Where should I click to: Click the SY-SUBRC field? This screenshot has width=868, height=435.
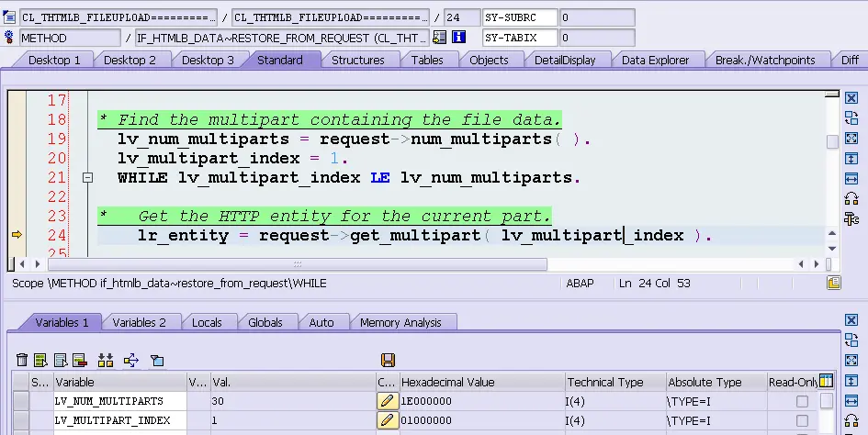click(x=520, y=17)
